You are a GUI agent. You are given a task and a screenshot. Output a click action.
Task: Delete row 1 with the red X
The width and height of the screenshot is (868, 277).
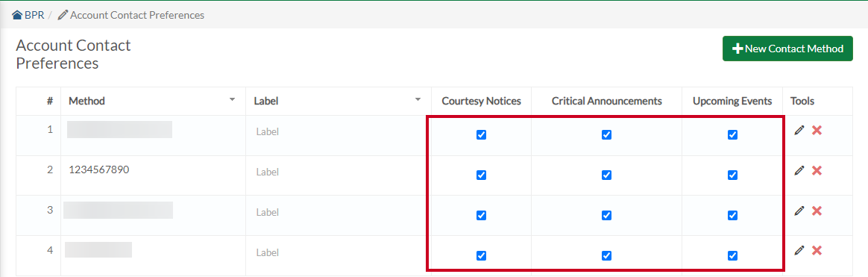(817, 130)
